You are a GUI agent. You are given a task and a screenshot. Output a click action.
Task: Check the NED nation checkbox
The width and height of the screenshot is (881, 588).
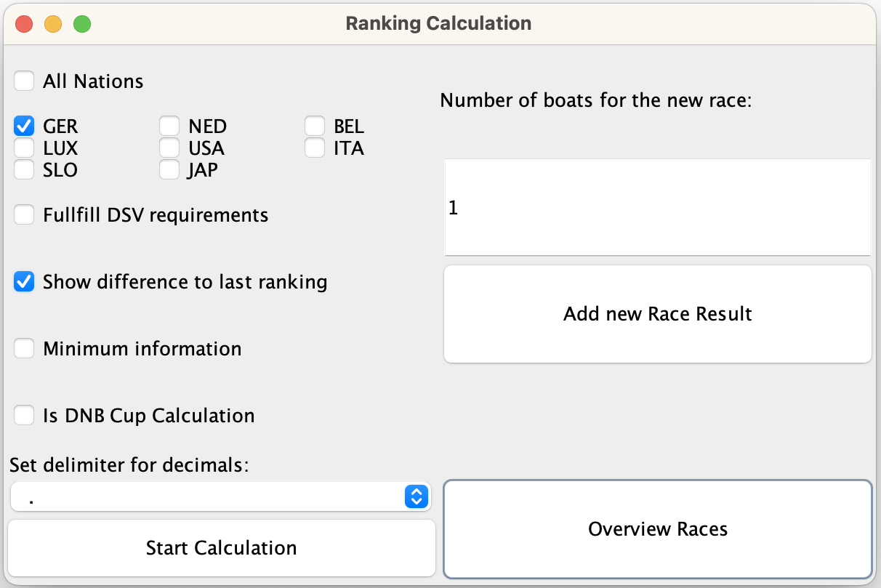pos(169,126)
